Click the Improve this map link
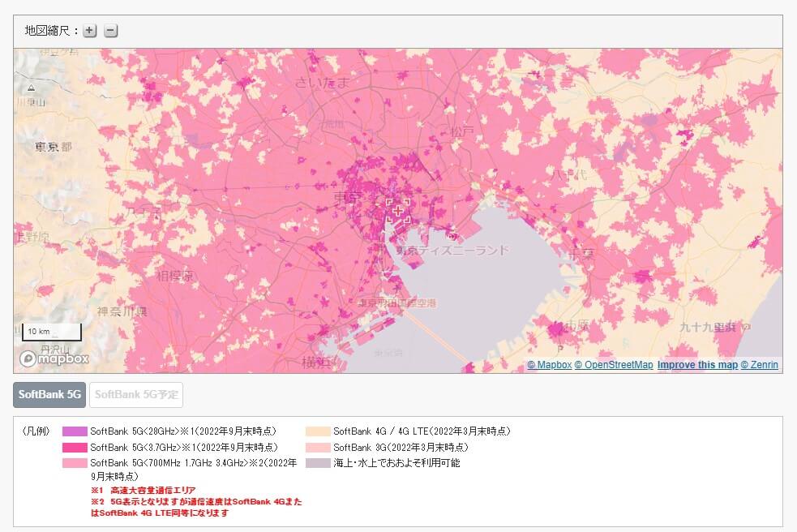 click(x=697, y=365)
